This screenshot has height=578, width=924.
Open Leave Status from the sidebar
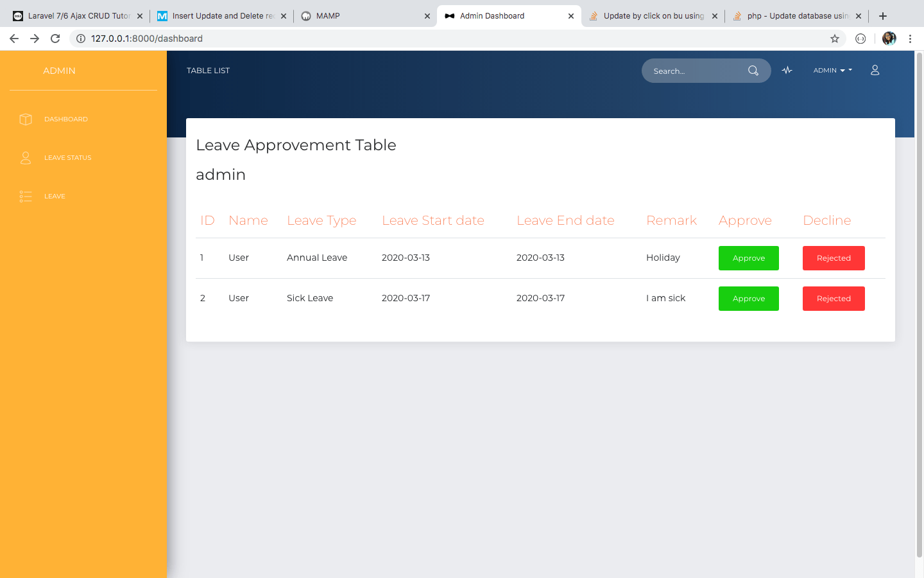[68, 158]
